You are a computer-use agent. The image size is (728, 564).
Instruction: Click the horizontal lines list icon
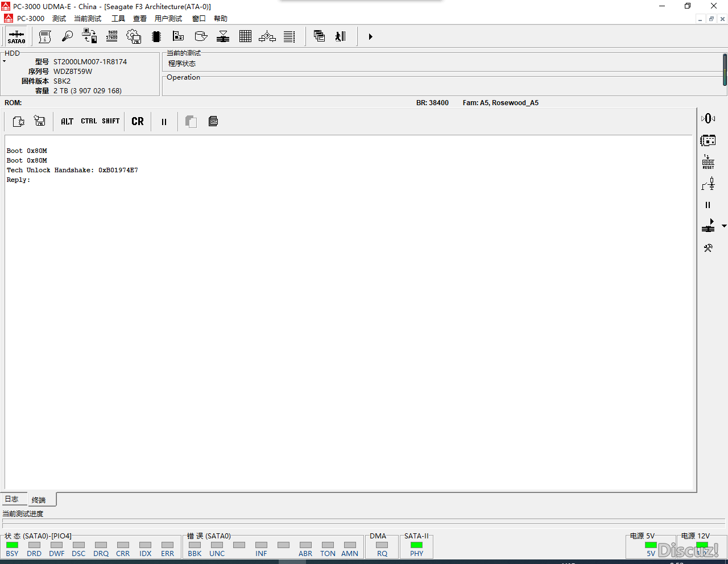coord(289,36)
